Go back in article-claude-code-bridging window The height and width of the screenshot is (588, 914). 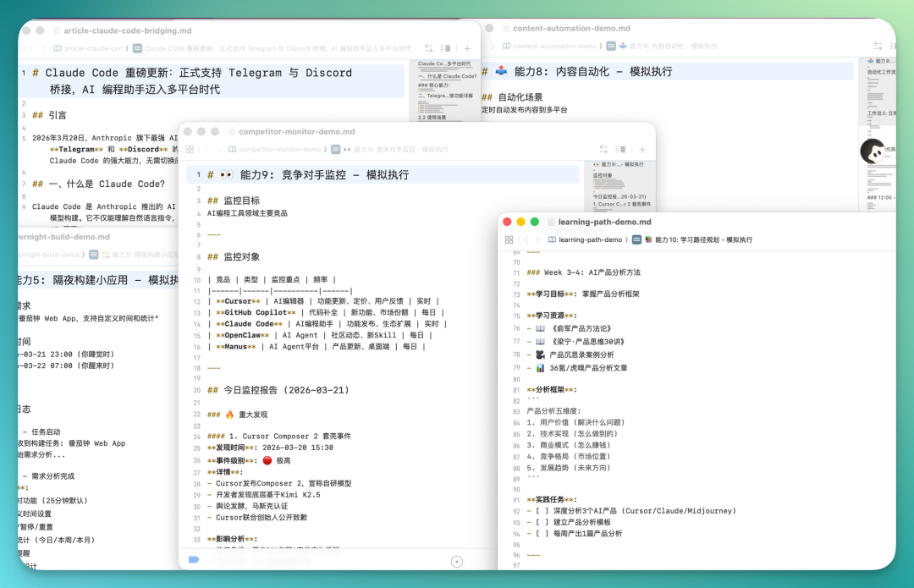point(32,48)
